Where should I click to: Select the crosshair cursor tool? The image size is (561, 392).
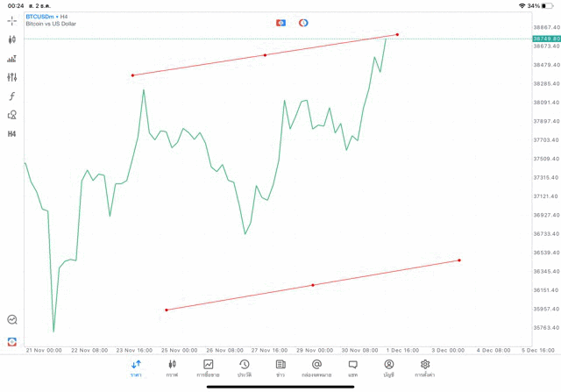(12, 20)
